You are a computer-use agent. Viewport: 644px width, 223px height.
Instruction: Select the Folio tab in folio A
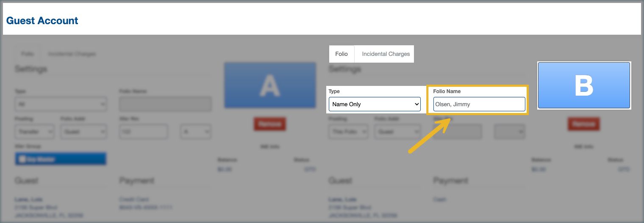click(x=28, y=54)
